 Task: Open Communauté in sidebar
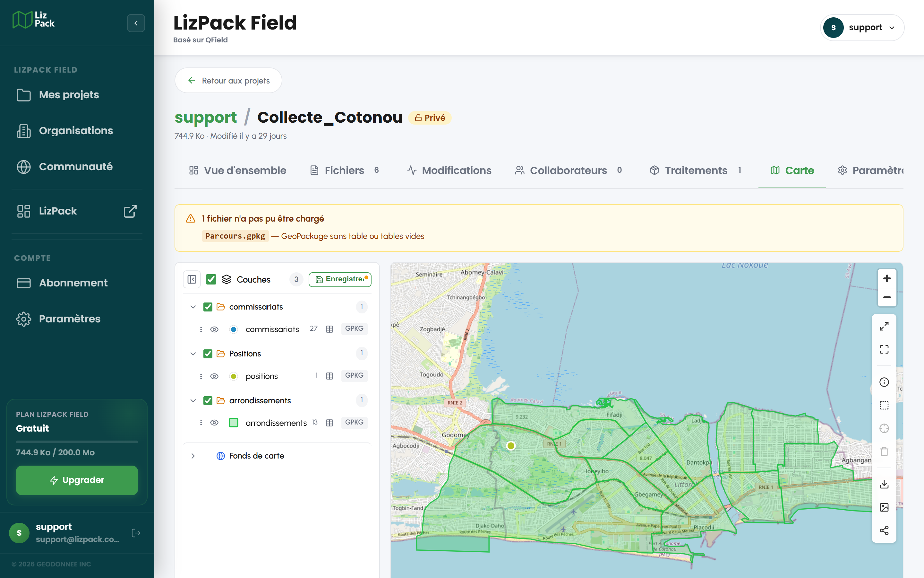77,167
